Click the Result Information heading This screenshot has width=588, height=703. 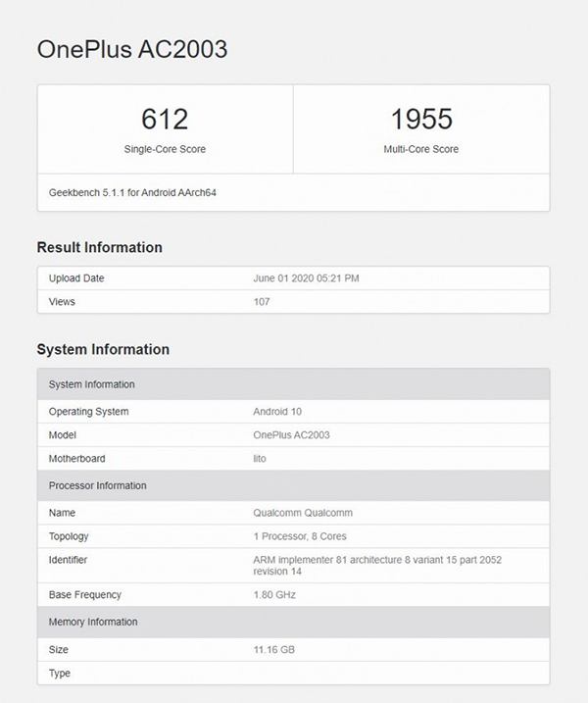coord(99,247)
